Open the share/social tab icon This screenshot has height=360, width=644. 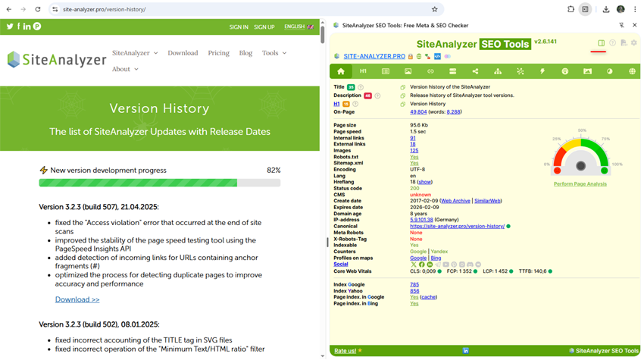click(x=475, y=71)
